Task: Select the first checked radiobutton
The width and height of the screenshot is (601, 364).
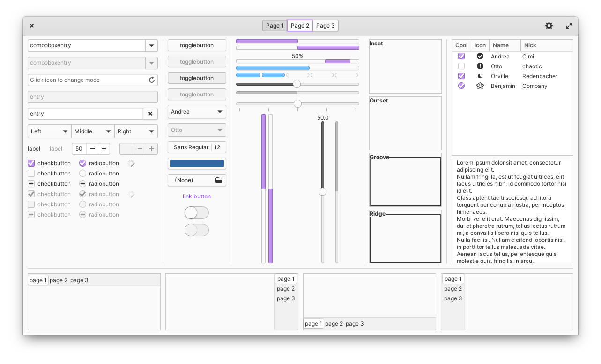Action: 83,163
